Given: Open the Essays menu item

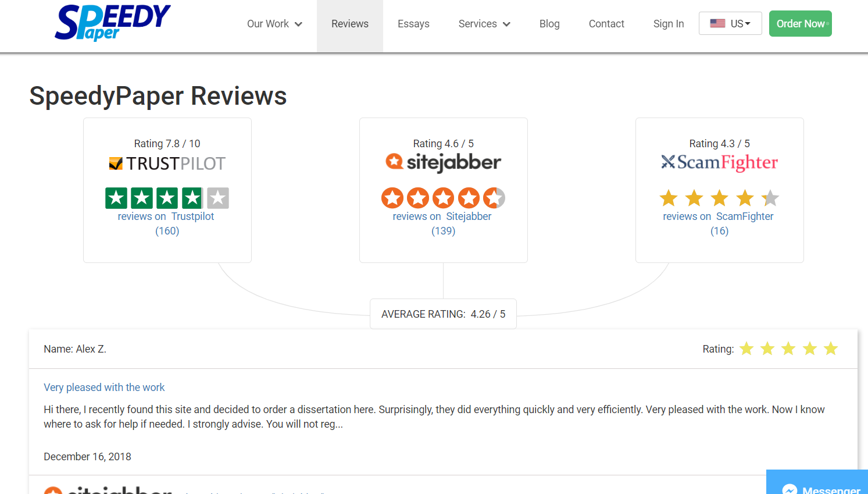Looking at the screenshot, I should pyautogui.click(x=413, y=24).
